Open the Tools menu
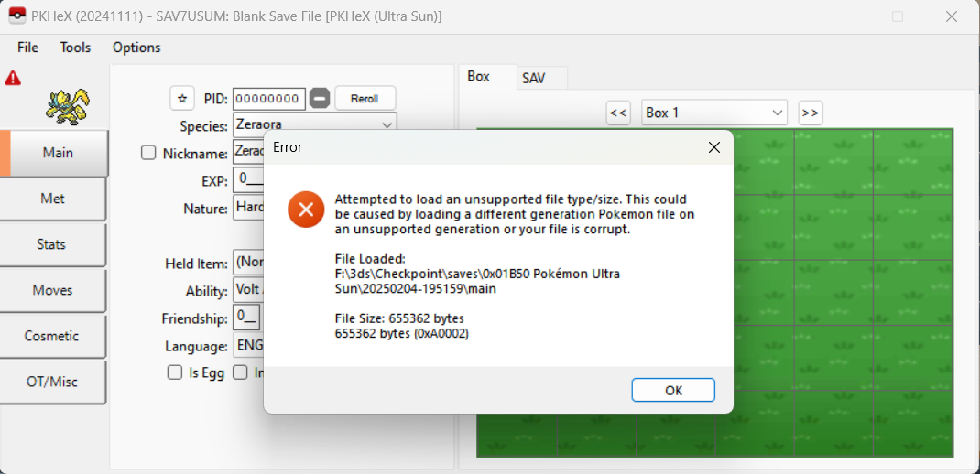Viewport: 980px width, 474px height. (x=75, y=48)
